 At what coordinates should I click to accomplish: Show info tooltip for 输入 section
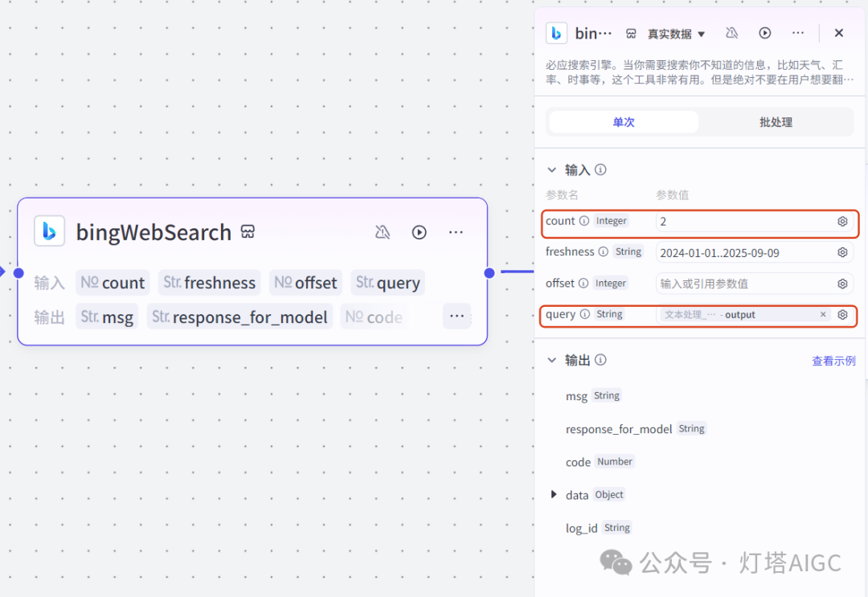600,170
